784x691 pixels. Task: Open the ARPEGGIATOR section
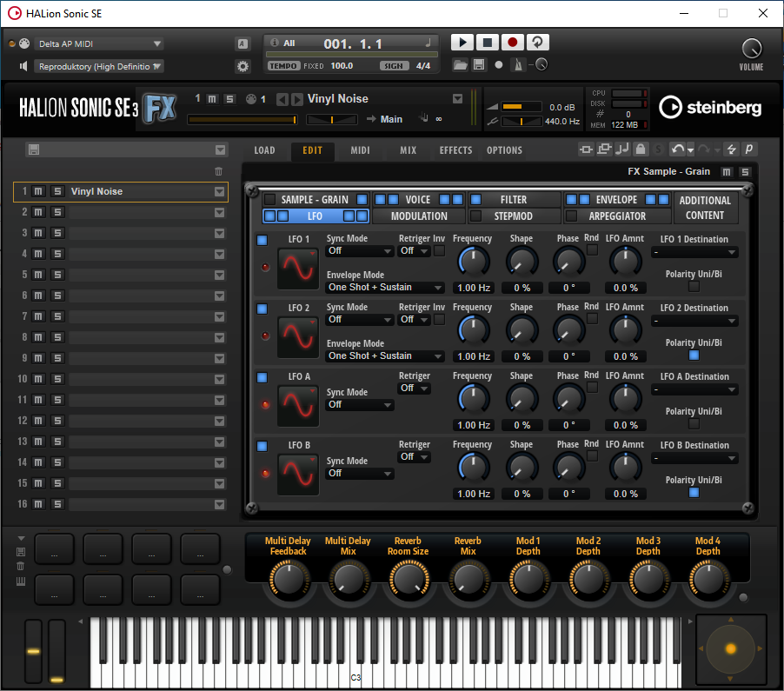(x=617, y=216)
